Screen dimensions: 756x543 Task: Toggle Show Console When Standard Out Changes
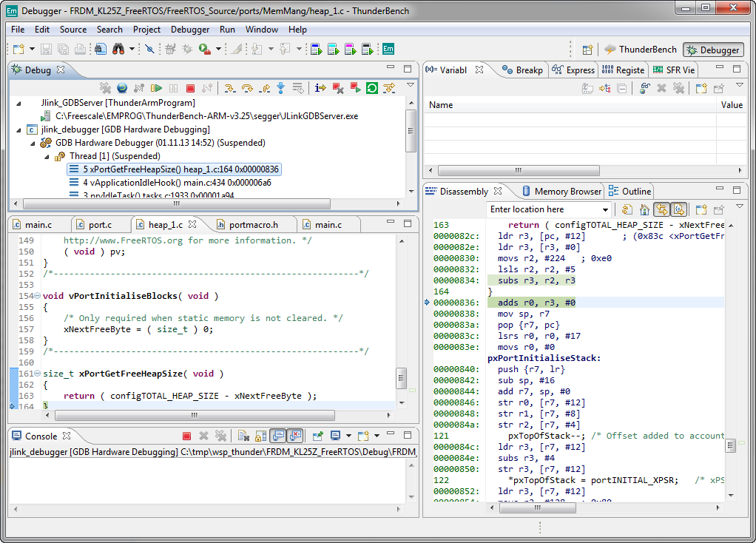click(278, 436)
